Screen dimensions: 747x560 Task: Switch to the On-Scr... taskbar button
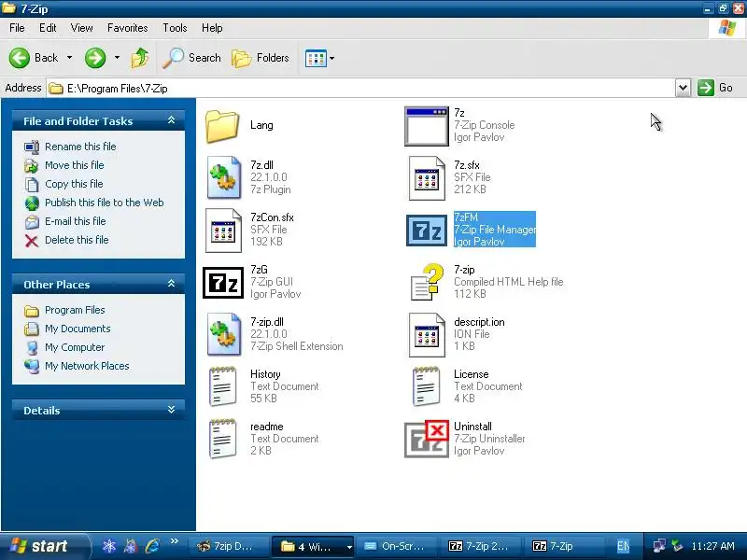[397, 546]
